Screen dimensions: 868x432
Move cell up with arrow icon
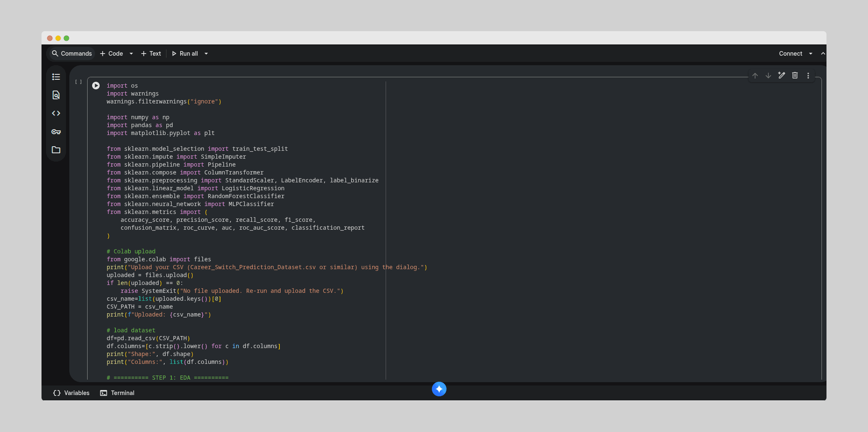pos(755,76)
